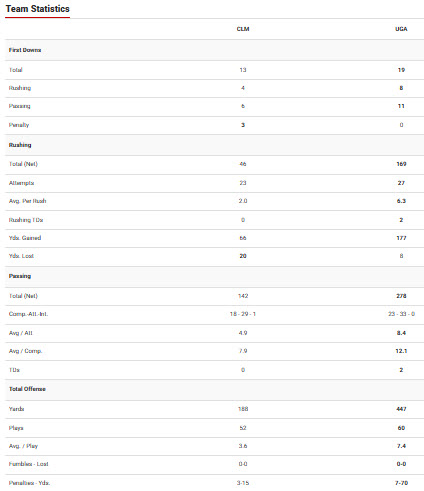Viewport: 424px width, 491px height.
Task: Select CLM penalty first downs value 3
Action: coord(243,125)
